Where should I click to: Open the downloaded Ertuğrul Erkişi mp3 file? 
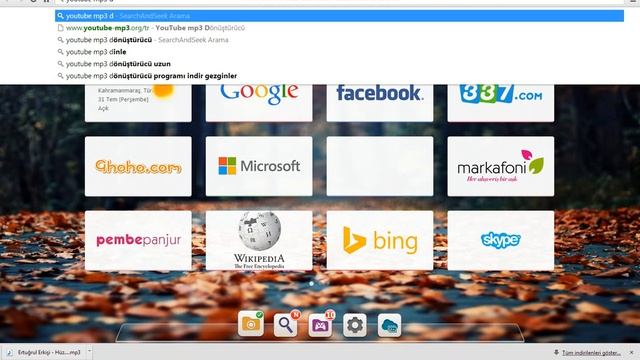(44, 352)
